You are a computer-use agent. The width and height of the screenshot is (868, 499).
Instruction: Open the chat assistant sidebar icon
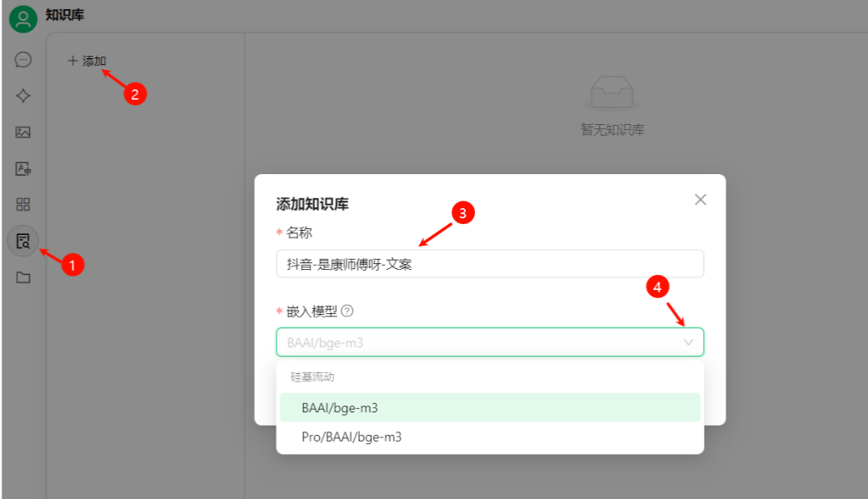pyautogui.click(x=23, y=59)
